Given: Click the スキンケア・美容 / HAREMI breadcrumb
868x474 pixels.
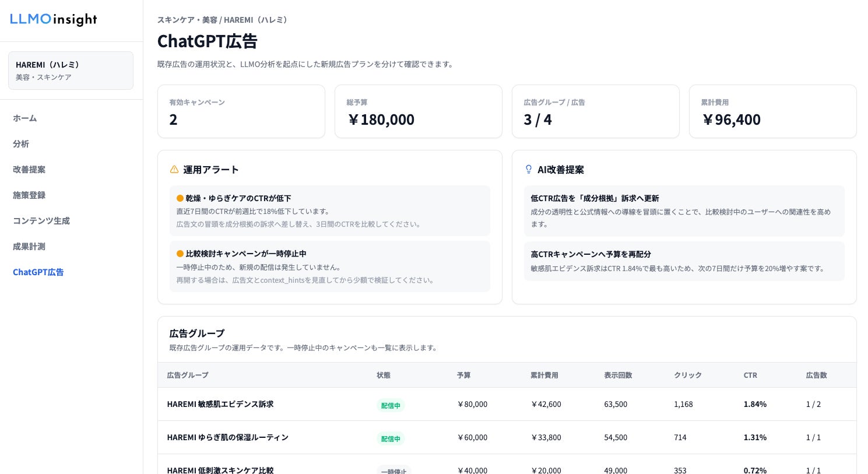Looking at the screenshot, I should point(224,20).
